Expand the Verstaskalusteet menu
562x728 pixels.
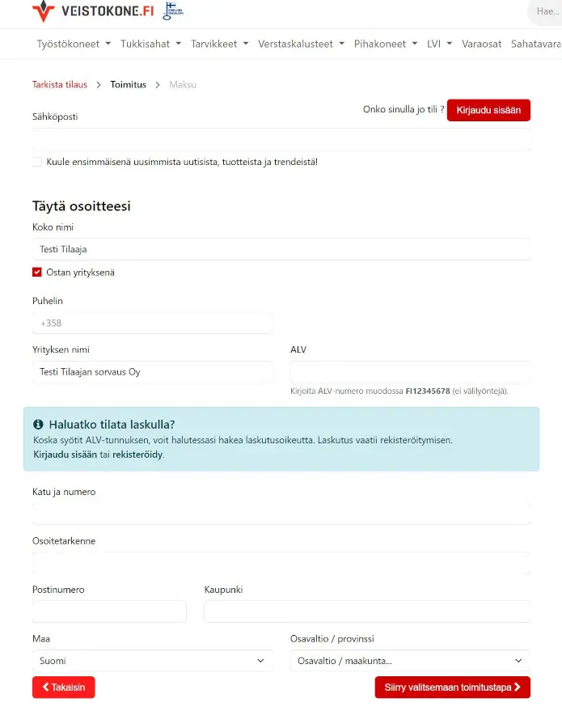[x=301, y=44]
